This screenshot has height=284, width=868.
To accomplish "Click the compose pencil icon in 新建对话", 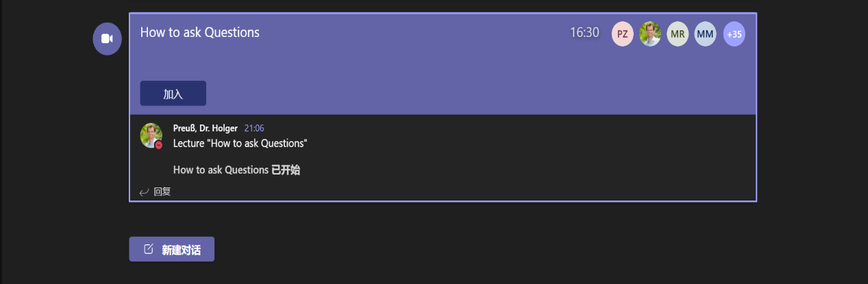I will (148, 249).
